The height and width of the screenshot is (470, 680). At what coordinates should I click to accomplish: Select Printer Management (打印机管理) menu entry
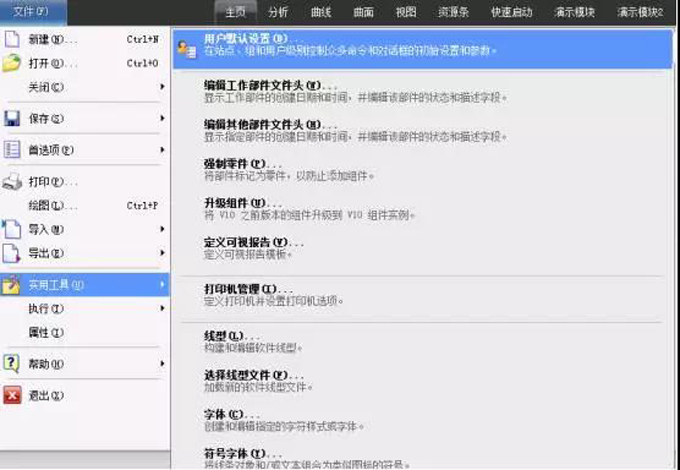pyautogui.click(x=241, y=288)
